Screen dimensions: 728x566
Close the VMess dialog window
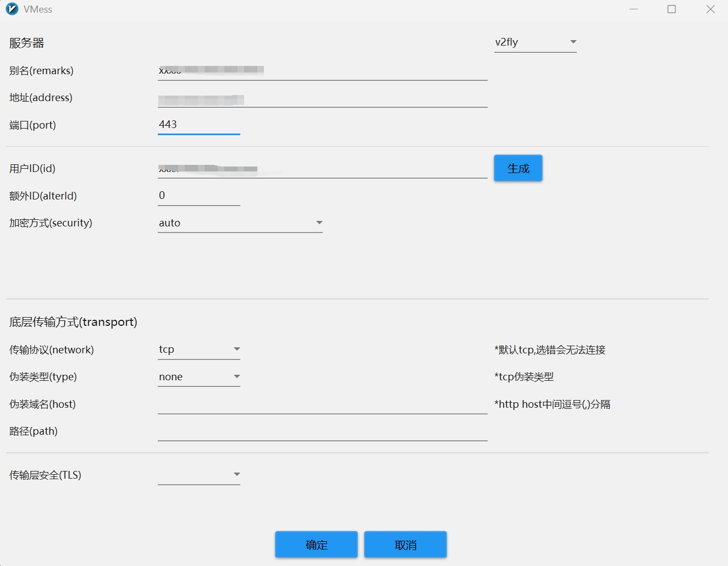click(710, 9)
